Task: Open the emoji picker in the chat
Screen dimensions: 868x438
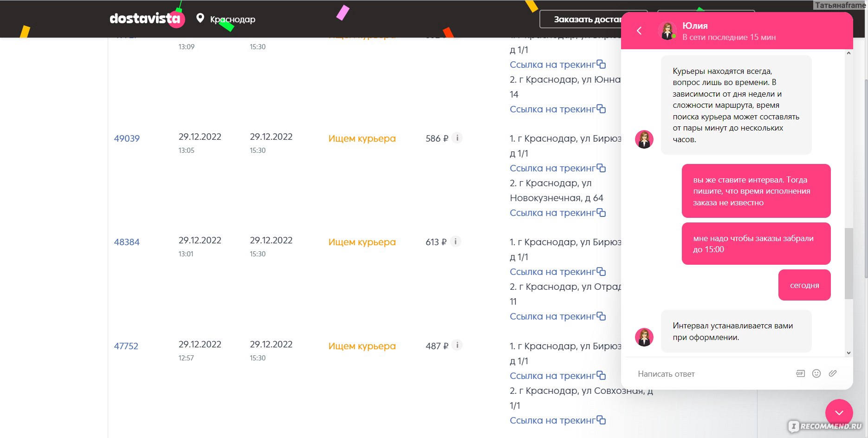Action: pyautogui.click(x=816, y=373)
